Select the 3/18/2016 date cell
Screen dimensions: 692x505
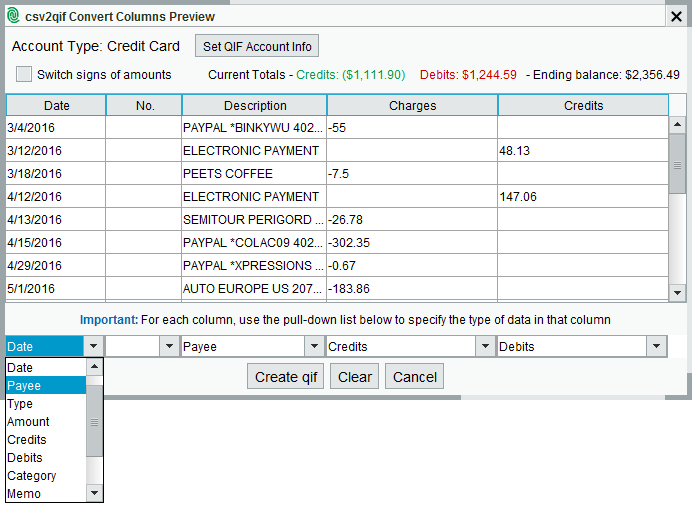[56, 173]
